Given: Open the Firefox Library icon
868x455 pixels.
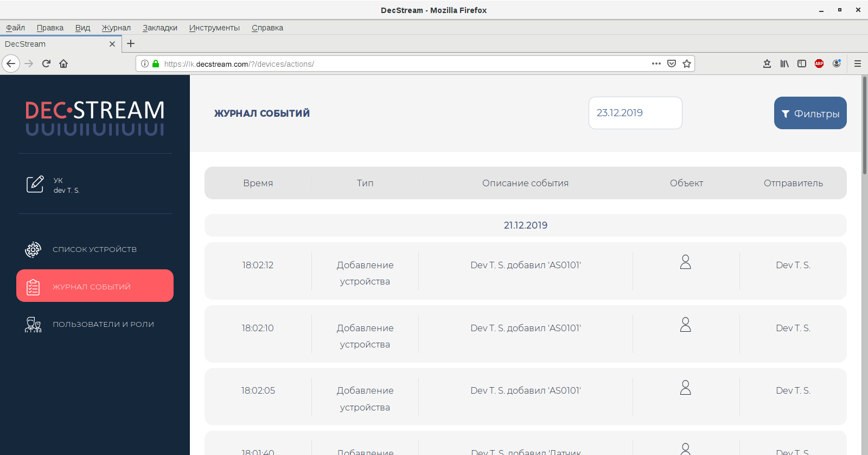Looking at the screenshot, I should tap(784, 64).
